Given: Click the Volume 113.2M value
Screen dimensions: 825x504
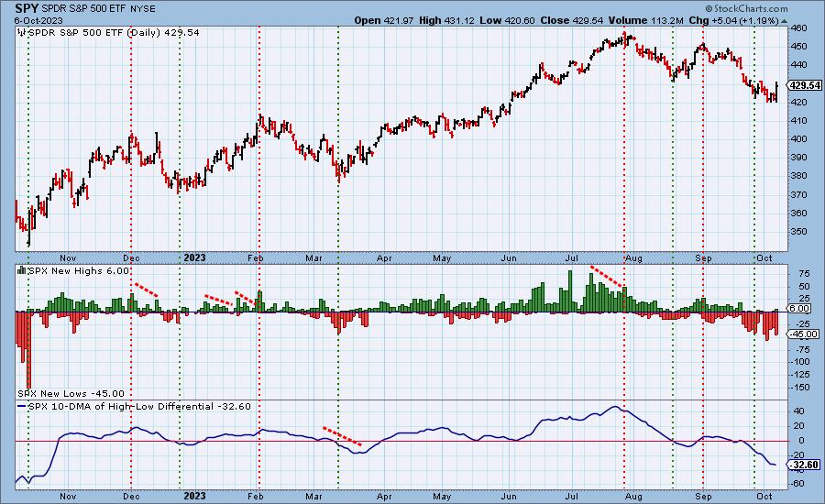Looking at the screenshot, I should 646,20.
